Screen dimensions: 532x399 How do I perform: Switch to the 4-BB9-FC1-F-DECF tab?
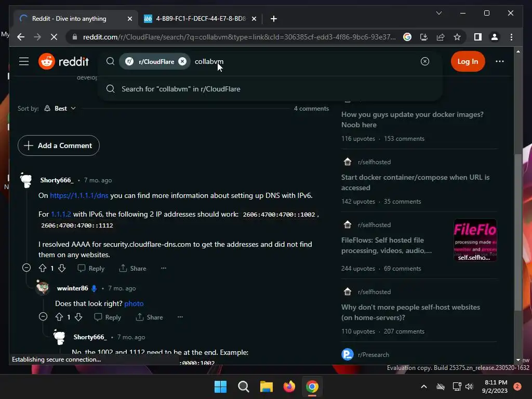coord(201,19)
